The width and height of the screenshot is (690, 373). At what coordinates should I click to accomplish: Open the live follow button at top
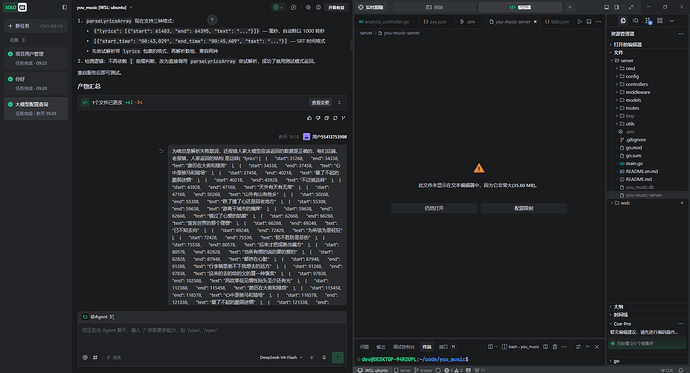pyautogui.click(x=371, y=7)
